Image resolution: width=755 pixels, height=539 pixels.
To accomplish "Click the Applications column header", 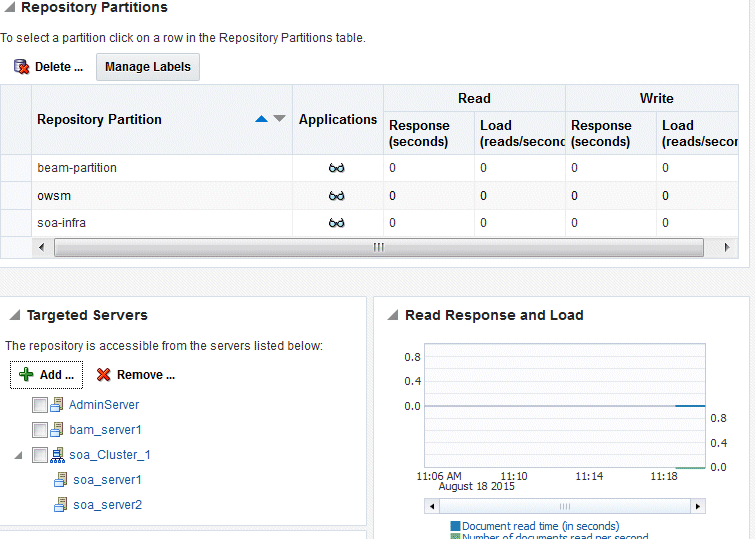I will click(x=338, y=119).
